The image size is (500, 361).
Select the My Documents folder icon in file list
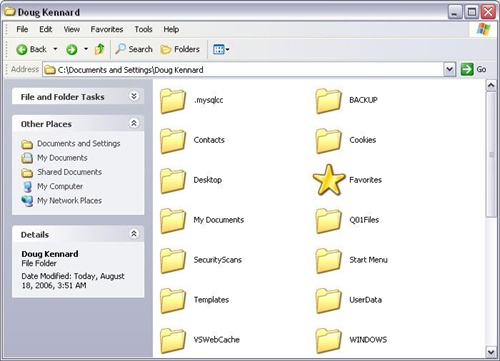click(173, 221)
